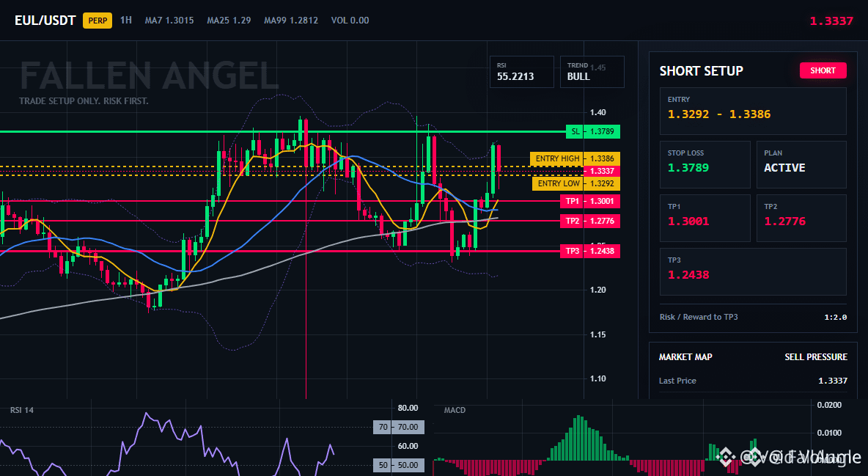Click the red 1.3337 price in header
This screenshot has height=476, width=868.
(831, 21)
